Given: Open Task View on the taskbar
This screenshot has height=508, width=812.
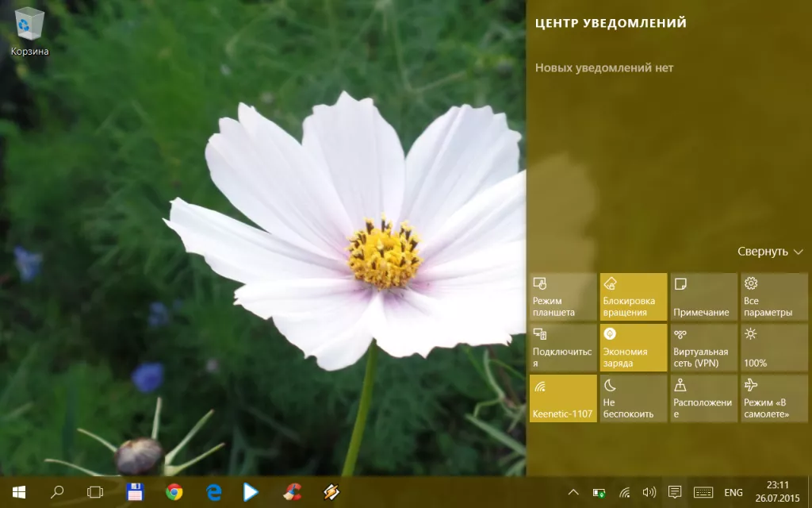Looking at the screenshot, I should (x=95, y=492).
